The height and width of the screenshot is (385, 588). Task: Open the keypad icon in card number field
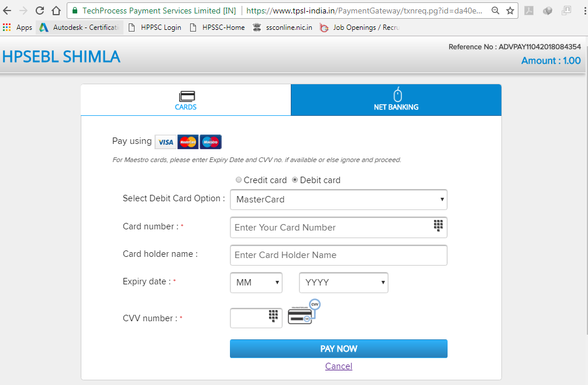pos(438,225)
